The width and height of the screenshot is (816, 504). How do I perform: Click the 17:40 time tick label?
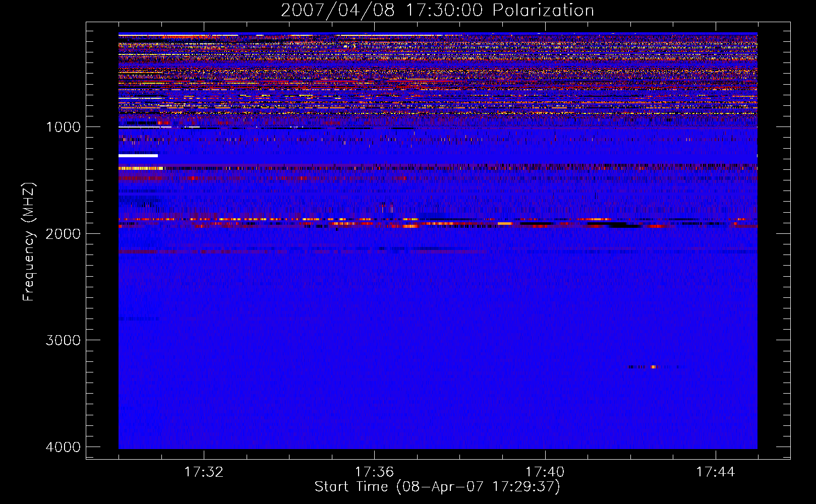tap(545, 472)
